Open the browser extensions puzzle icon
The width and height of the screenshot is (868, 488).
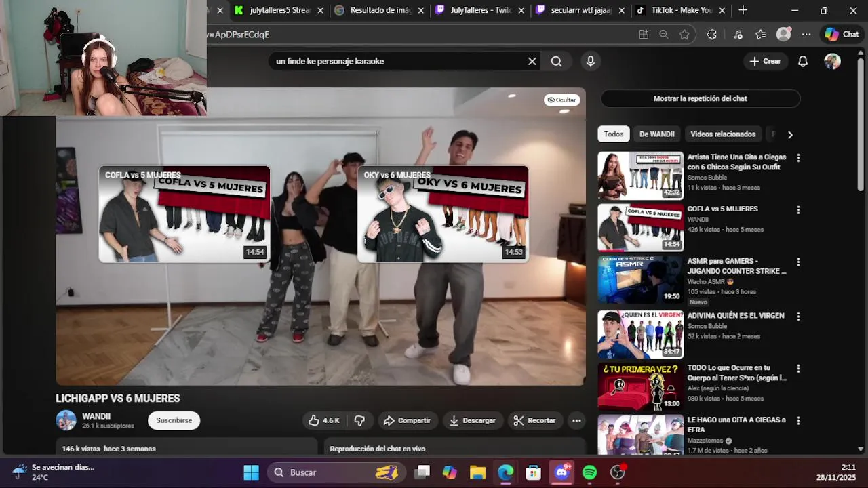tap(711, 35)
